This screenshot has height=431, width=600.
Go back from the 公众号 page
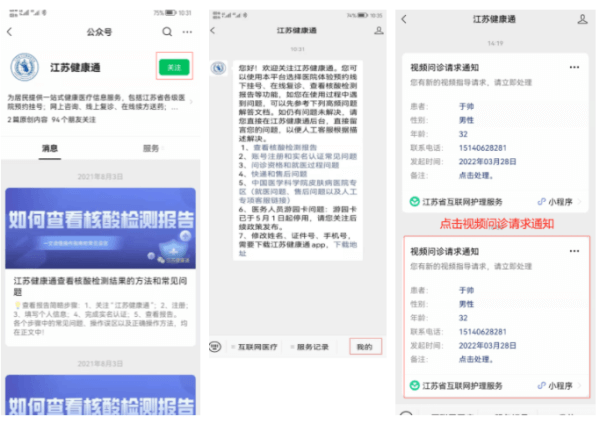(x=10, y=32)
